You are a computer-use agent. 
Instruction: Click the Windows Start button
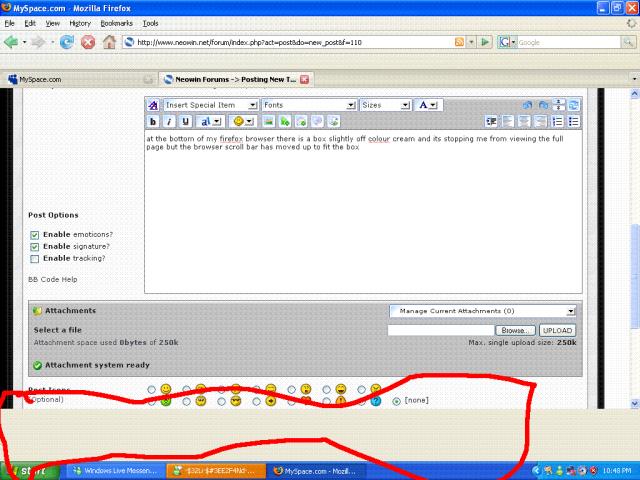[x=30, y=471]
